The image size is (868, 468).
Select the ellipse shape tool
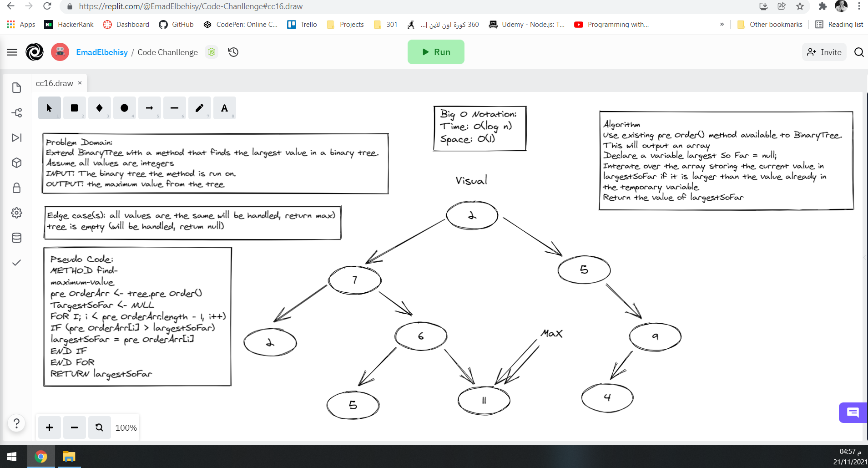[125, 108]
